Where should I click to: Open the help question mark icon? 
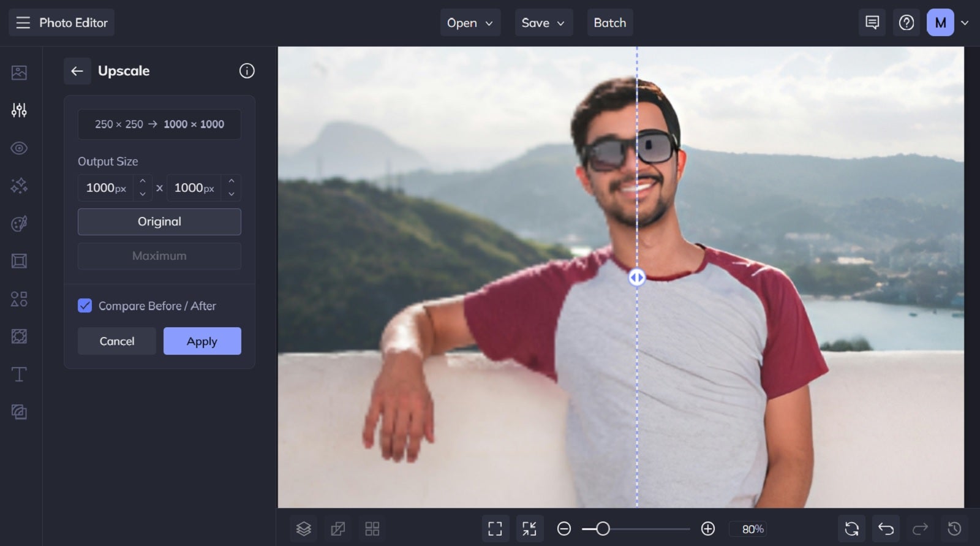[907, 23]
